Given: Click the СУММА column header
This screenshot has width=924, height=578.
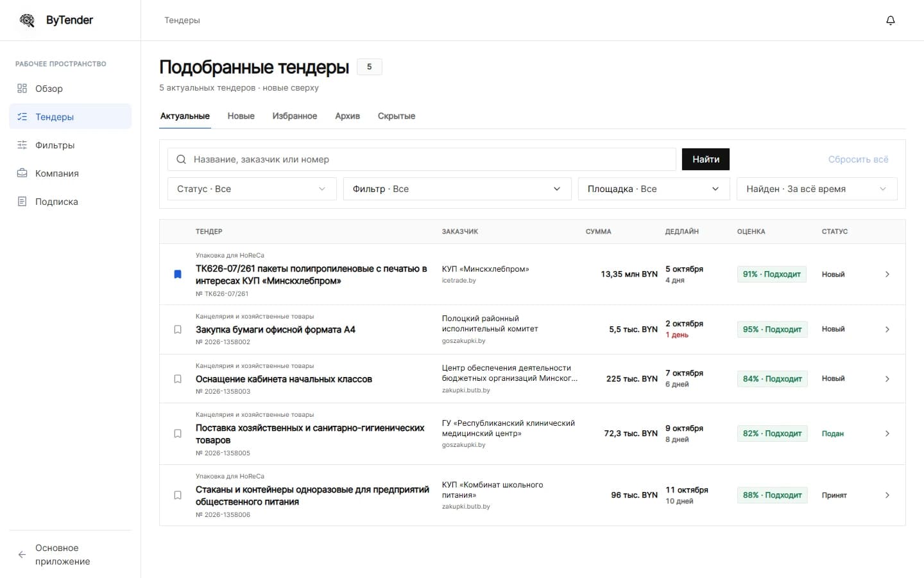Looking at the screenshot, I should click(598, 231).
